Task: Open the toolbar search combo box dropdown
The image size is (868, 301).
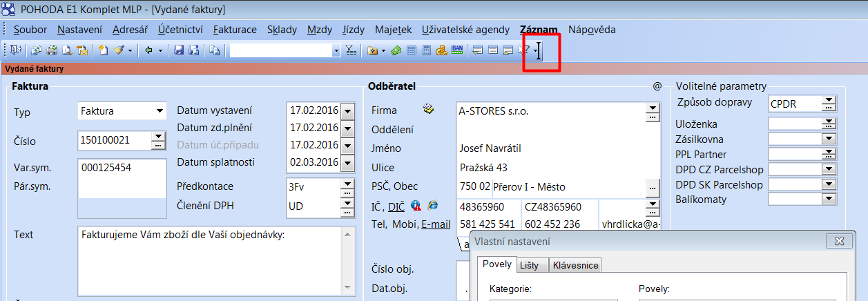Action: point(336,50)
